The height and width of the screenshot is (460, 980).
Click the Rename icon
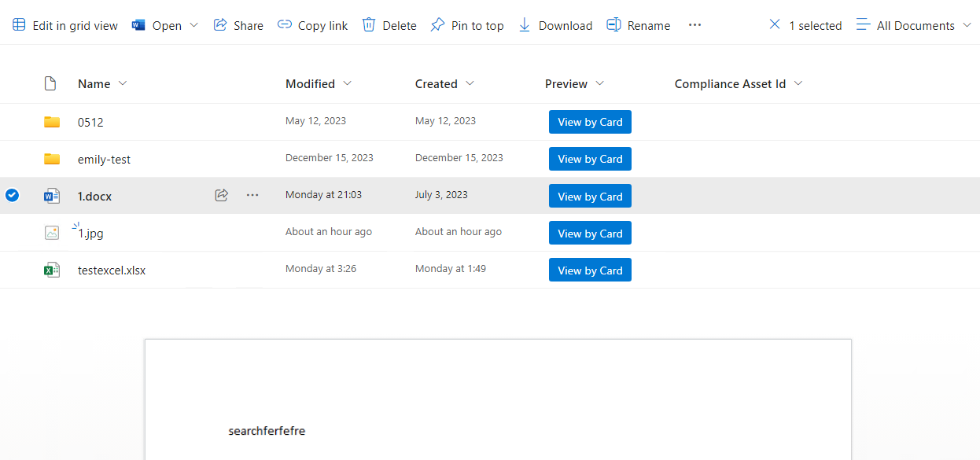tap(613, 24)
